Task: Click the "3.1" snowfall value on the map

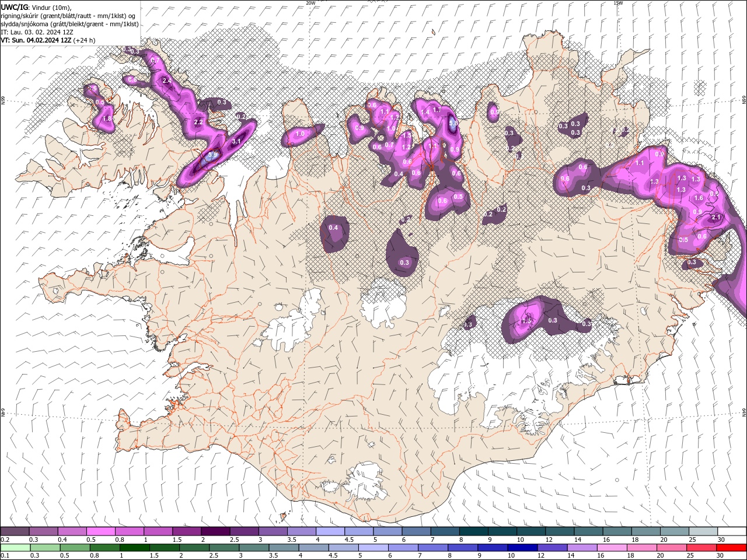Action: point(236,141)
